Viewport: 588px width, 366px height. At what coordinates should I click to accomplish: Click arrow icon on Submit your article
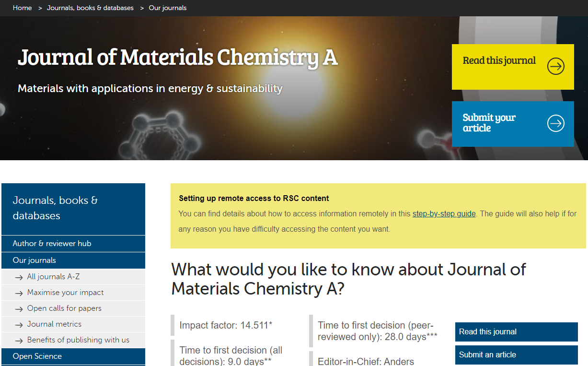(x=556, y=123)
